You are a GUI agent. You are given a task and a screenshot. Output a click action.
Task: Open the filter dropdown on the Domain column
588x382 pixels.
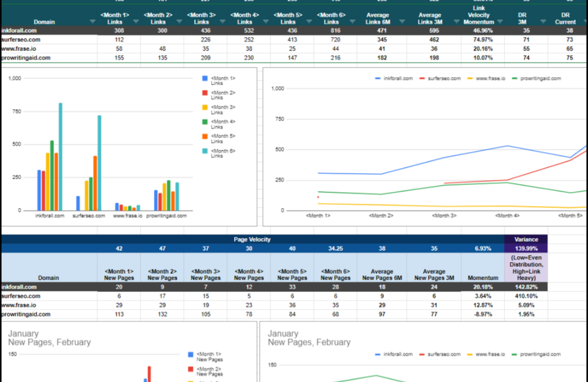pos(93,22)
